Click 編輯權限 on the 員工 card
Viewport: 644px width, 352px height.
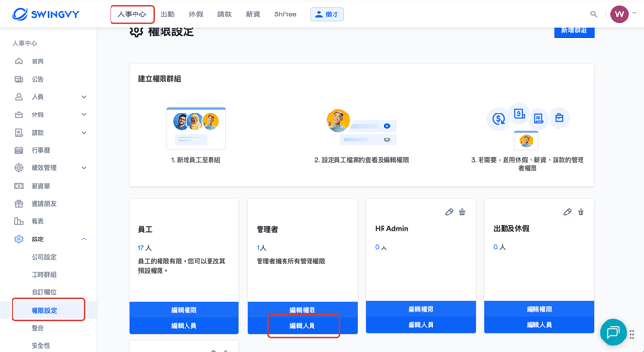(x=184, y=310)
